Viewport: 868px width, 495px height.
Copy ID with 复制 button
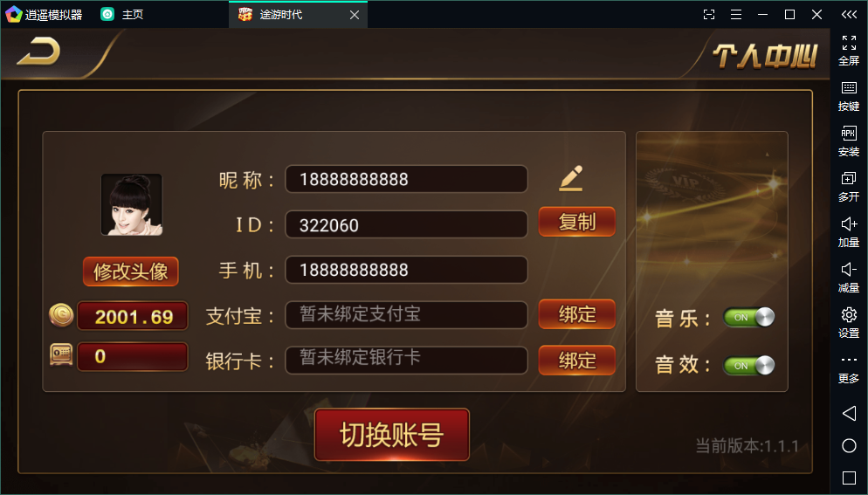coord(577,222)
